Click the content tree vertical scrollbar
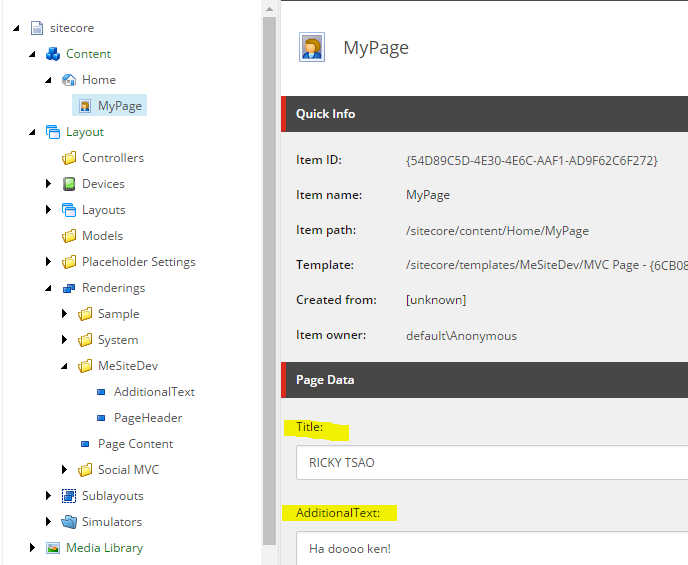This screenshot has width=688, height=565. tap(269, 280)
